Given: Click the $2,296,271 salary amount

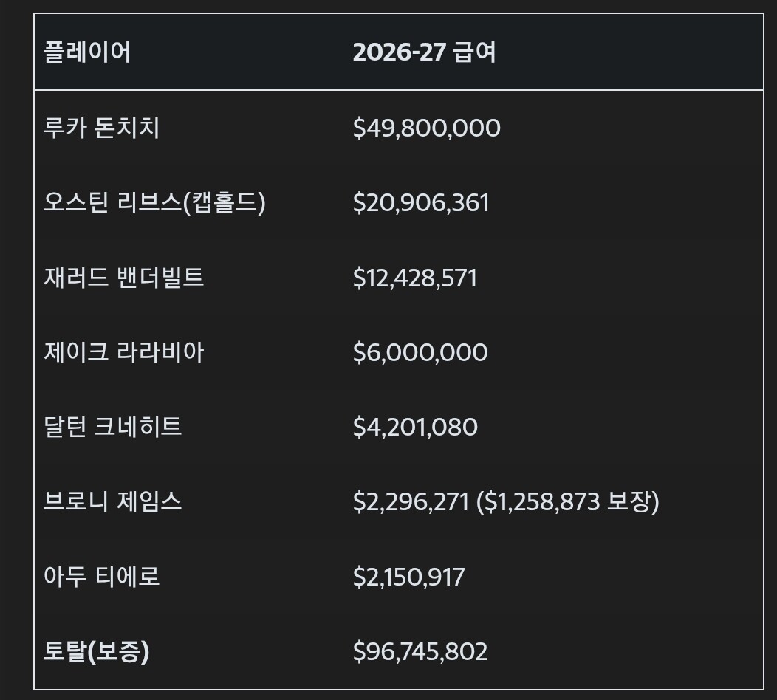Looking at the screenshot, I should [411, 502].
